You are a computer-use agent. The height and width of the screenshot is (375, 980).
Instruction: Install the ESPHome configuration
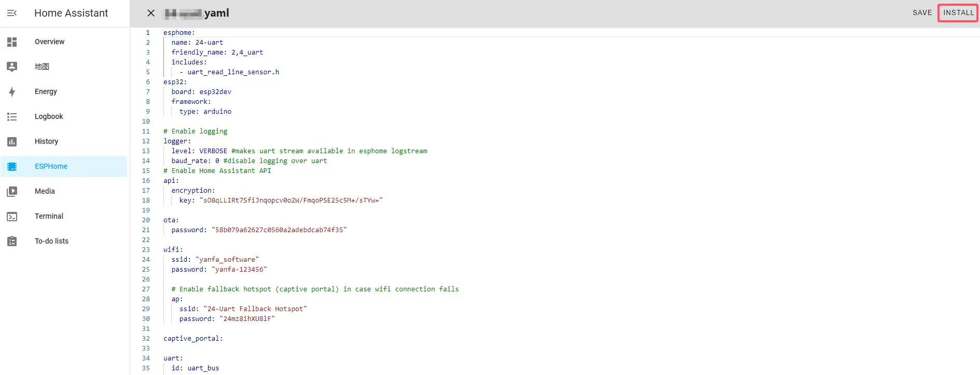[958, 13]
